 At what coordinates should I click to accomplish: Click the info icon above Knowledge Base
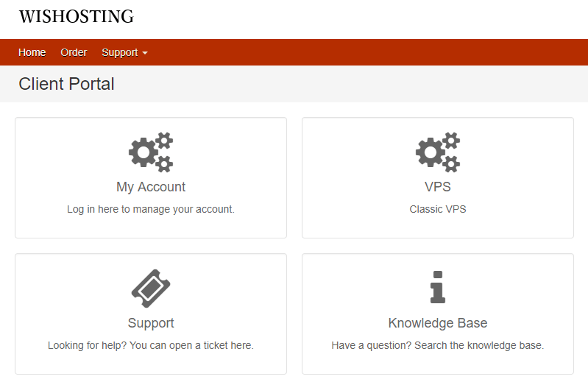[438, 287]
